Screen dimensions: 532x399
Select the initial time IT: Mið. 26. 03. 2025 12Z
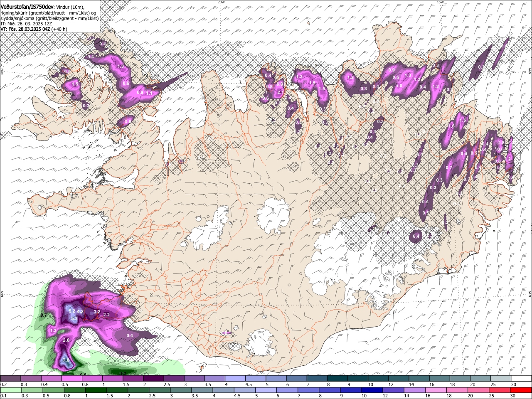click(x=26, y=24)
